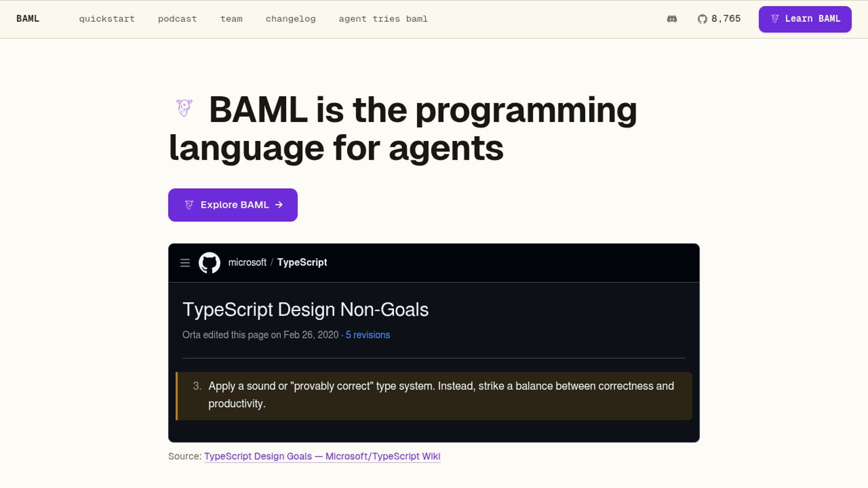868x488 pixels.
Task: Open the agent tries baml link
Action: [x=383, y=19]
